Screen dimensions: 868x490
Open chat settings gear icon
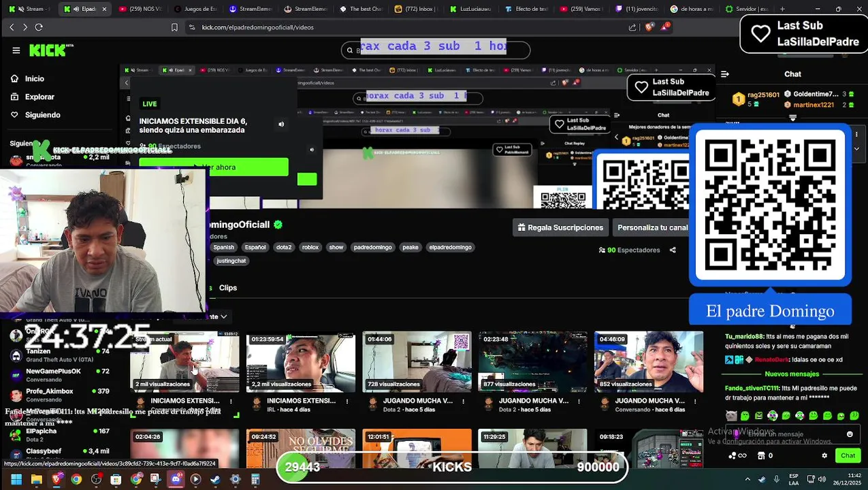click(824, 456)
